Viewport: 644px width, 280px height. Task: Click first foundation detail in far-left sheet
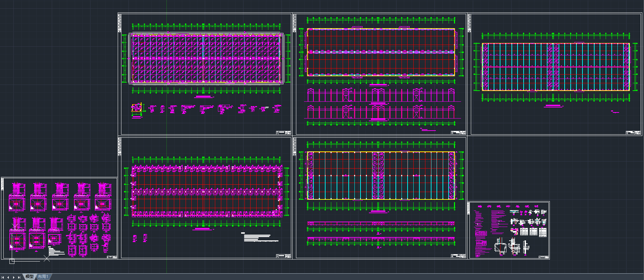click(x=16, y=196)
